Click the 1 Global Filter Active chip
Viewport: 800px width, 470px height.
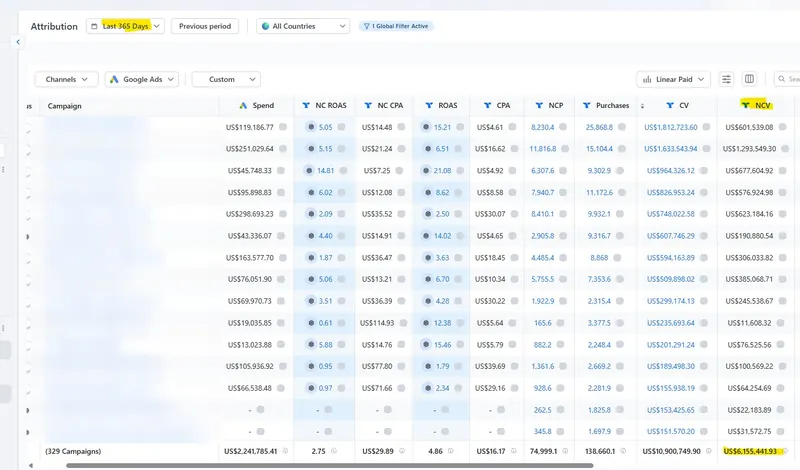(396, 26)
